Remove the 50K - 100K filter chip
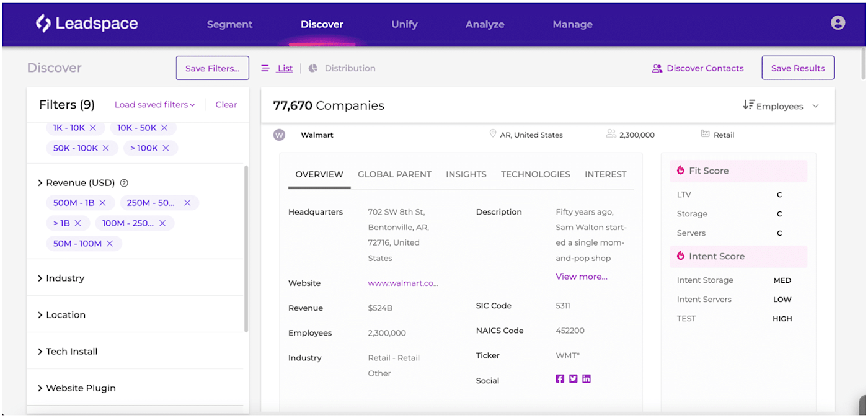 pos(106,148)
